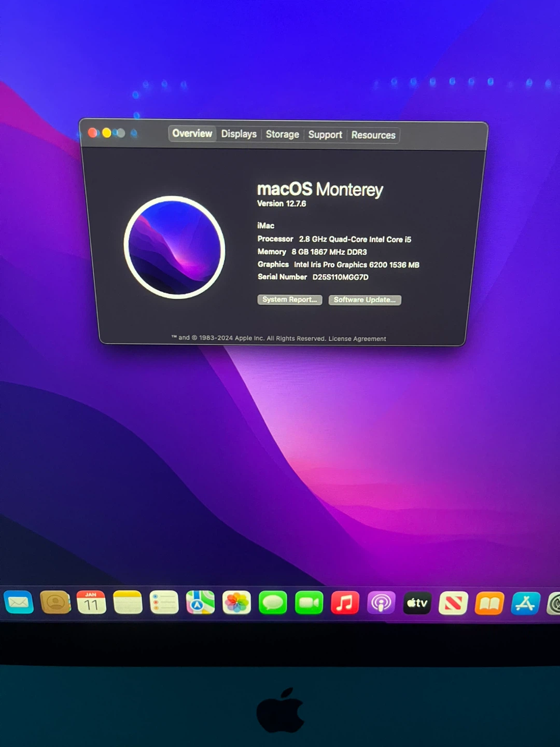Open the Apple TV app
The height and width of the screenshot is (747, 560).
(417, 603)
